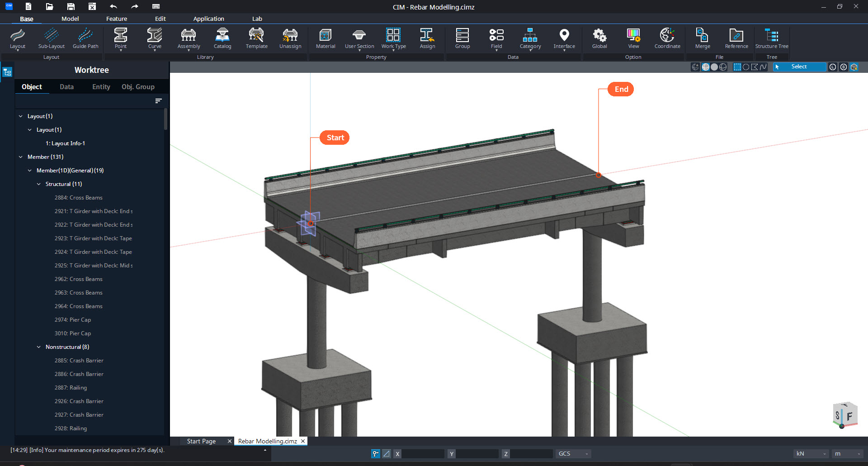Enable circular selection mode
The height and width of the screenshot is (466, 868).
coord(746,67)
